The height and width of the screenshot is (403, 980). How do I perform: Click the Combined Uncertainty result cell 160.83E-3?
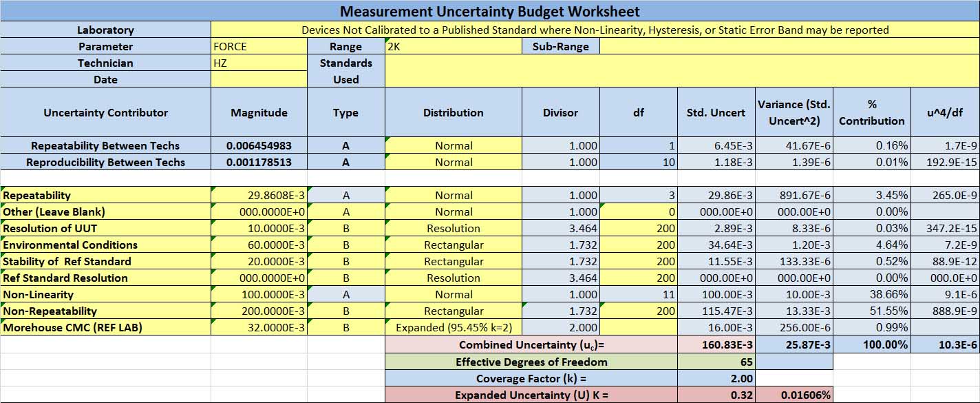click(x=714, y=344)
